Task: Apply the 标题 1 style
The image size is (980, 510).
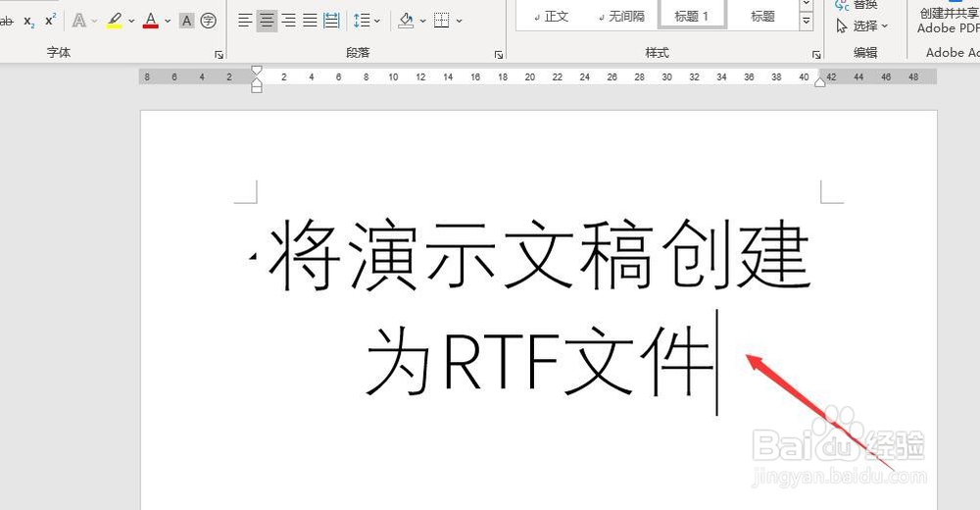Action: 692,17
